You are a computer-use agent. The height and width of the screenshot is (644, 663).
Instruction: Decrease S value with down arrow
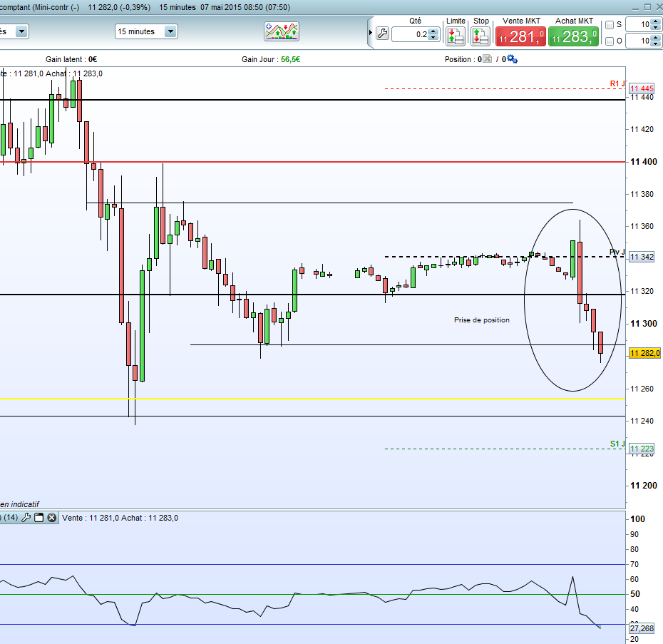[655, 28]
